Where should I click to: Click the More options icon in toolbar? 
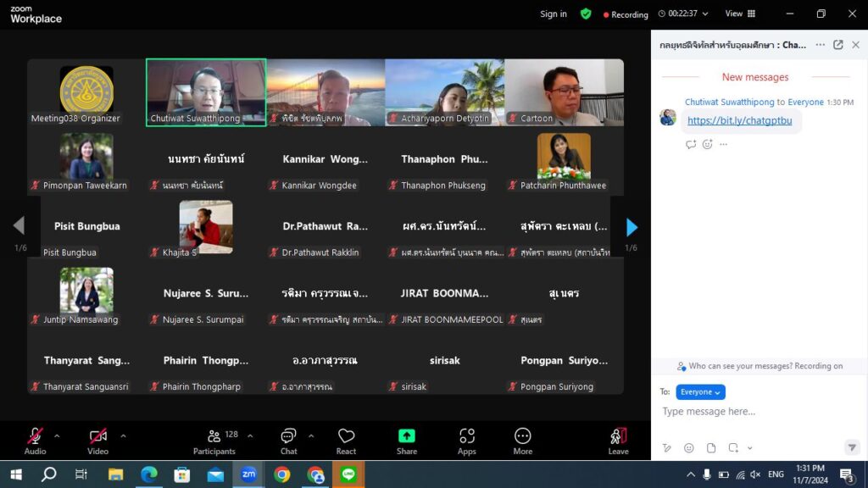click(523, 437)
